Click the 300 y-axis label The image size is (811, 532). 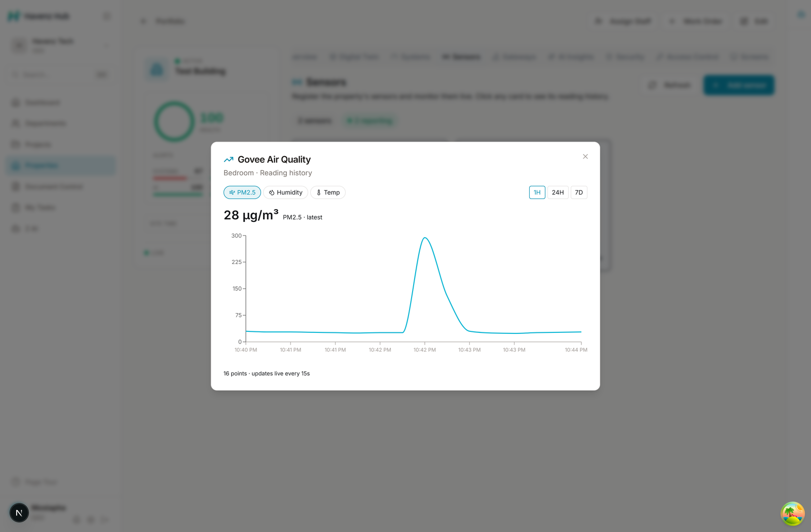coord(237,236)
